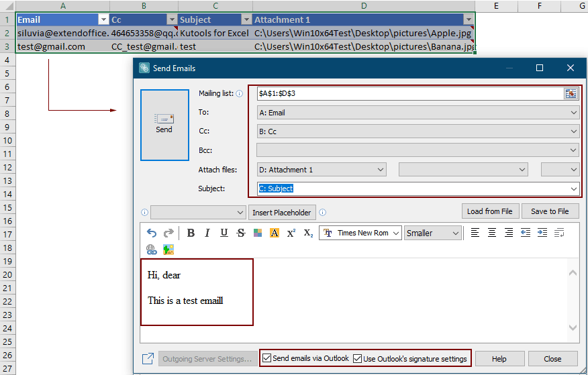Open the Cc column header filter
The image size is (588, 375).
[172, 20]
